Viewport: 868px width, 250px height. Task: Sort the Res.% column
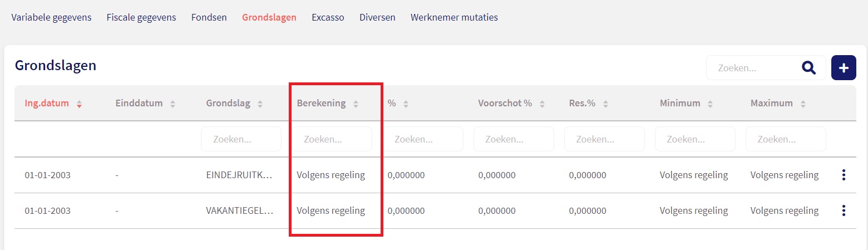pyautogui.click(x=605, y=104)
